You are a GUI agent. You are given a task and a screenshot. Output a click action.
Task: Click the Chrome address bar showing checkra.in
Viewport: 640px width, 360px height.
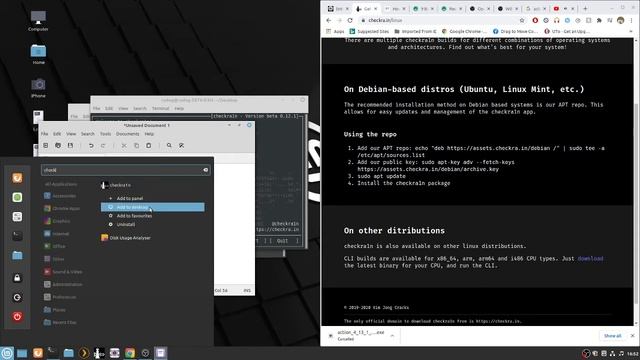pos(439,20)
